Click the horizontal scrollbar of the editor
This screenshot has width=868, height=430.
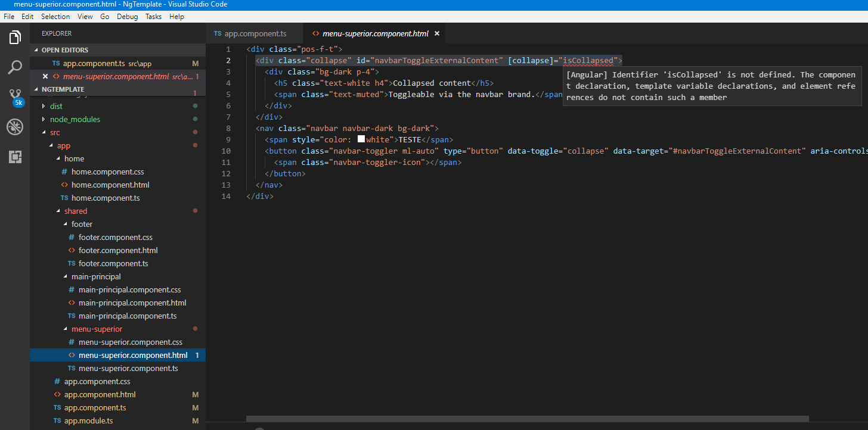527,419
